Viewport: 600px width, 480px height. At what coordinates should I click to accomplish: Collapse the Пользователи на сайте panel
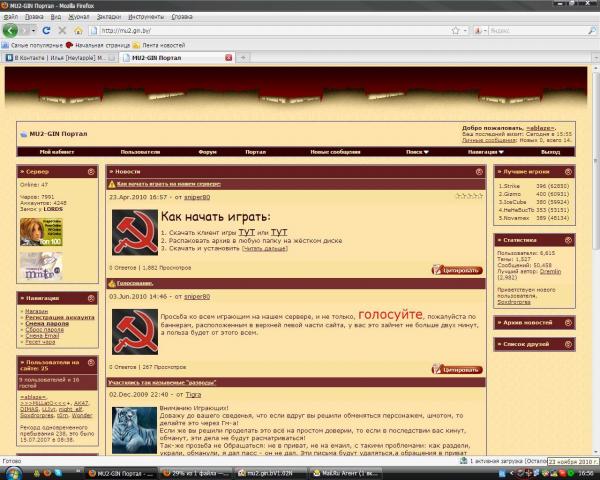(x=91, y=362)
